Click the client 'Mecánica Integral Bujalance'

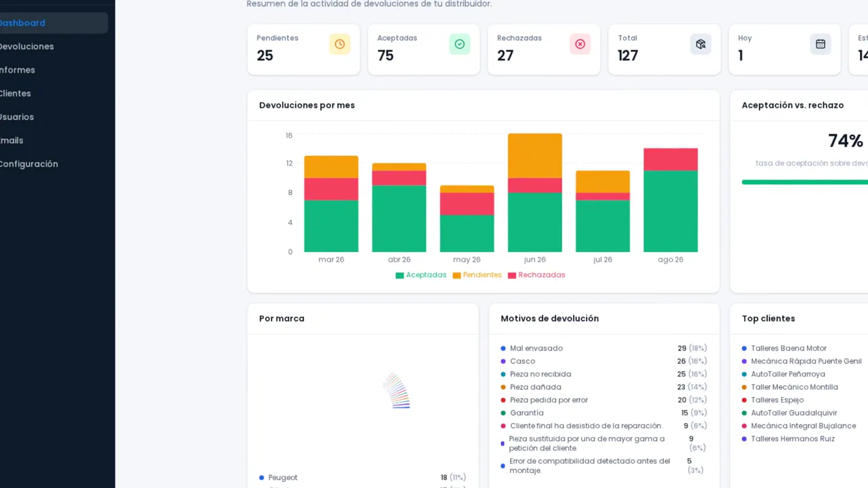click(x=804, y=426)
